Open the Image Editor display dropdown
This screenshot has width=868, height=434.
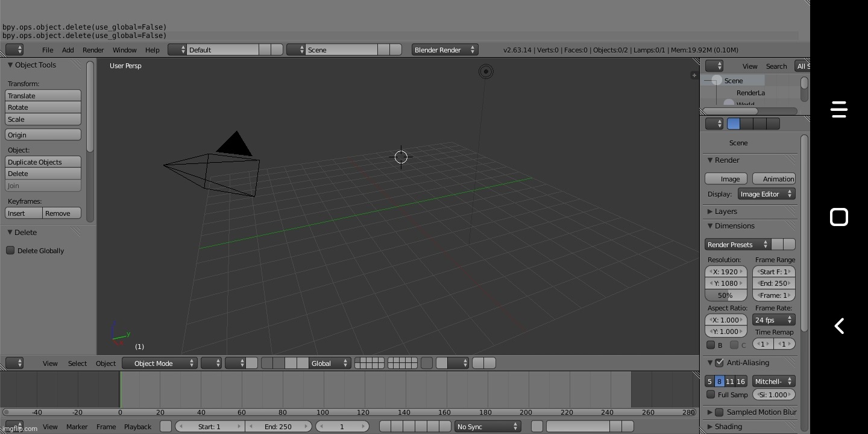[766, 193]
